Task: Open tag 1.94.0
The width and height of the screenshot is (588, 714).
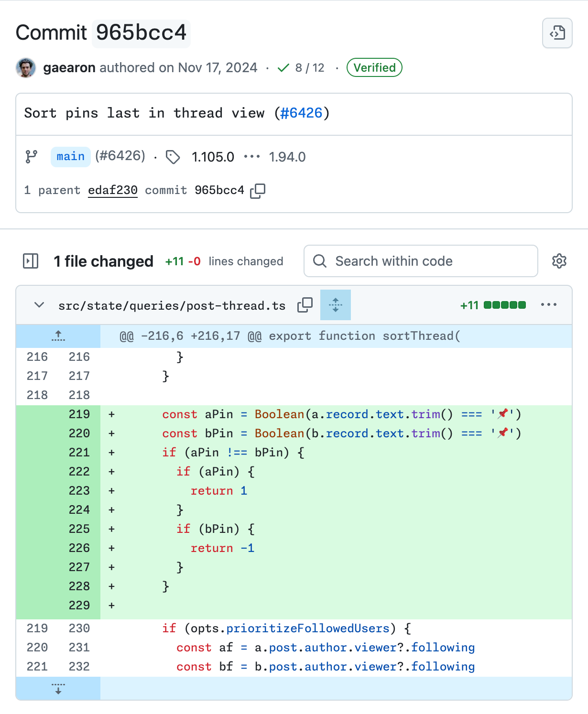Action: click(x=287, y=157)
